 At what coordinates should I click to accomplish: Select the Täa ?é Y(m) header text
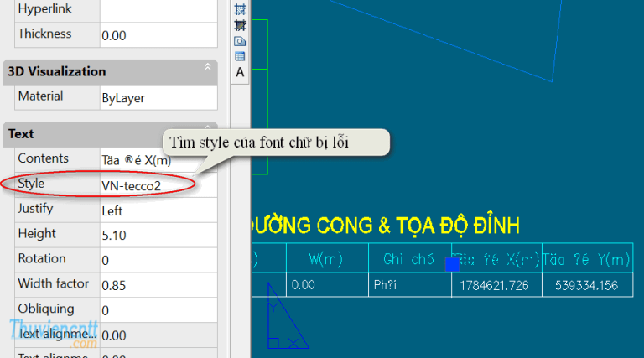pyautogui.click(x=586, y=259)
